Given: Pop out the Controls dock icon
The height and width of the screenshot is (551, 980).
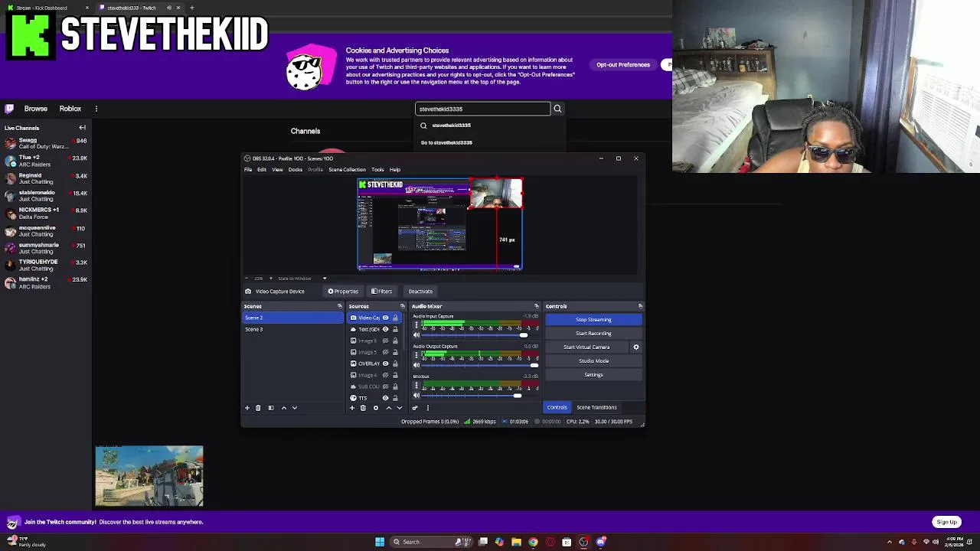Looking at the screenshot, I should pos(640,306).
